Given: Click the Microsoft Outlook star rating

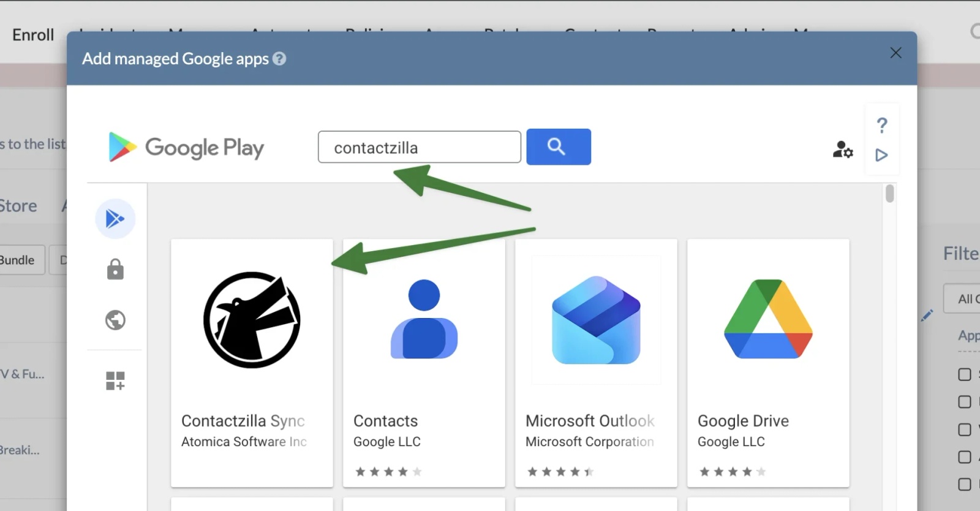Looking at the screenshot, I should (x=560, y=472).
